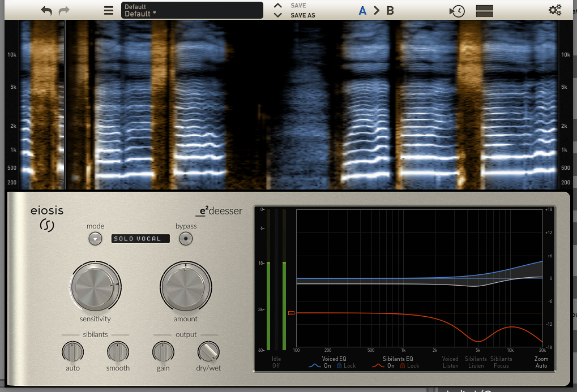Switch to the A settings state

click(362, 11)
